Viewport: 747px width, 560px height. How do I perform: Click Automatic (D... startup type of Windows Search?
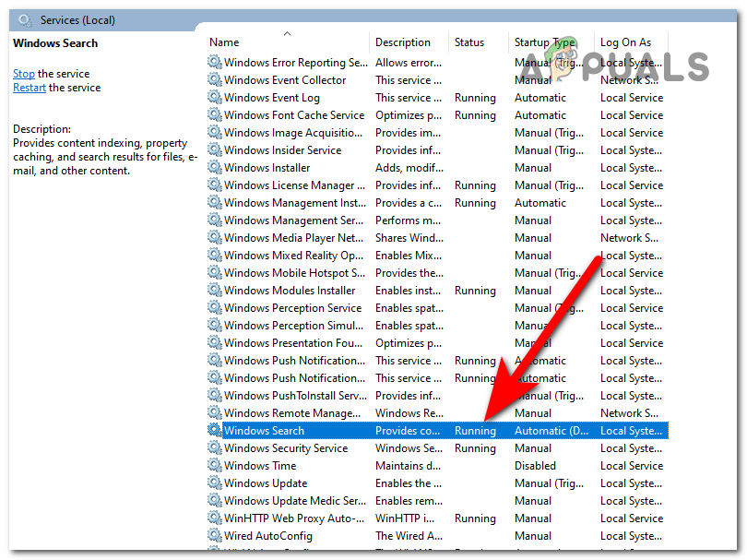coord(551,431)
